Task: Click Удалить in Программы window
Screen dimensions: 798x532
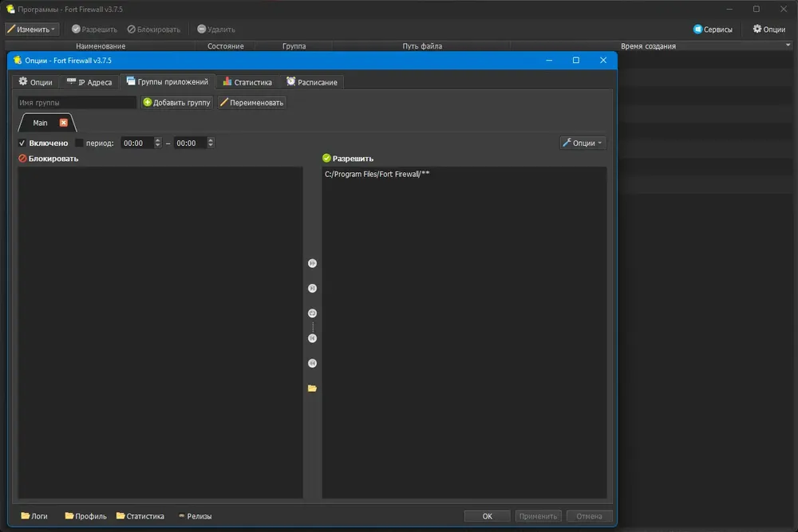Action: tap(215, 29)
